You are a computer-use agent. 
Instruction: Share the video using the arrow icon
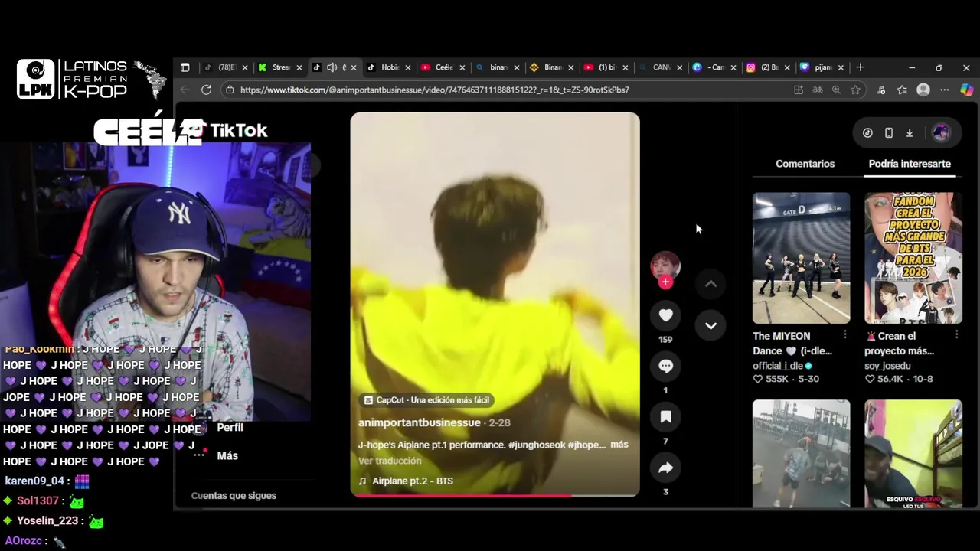665,468
